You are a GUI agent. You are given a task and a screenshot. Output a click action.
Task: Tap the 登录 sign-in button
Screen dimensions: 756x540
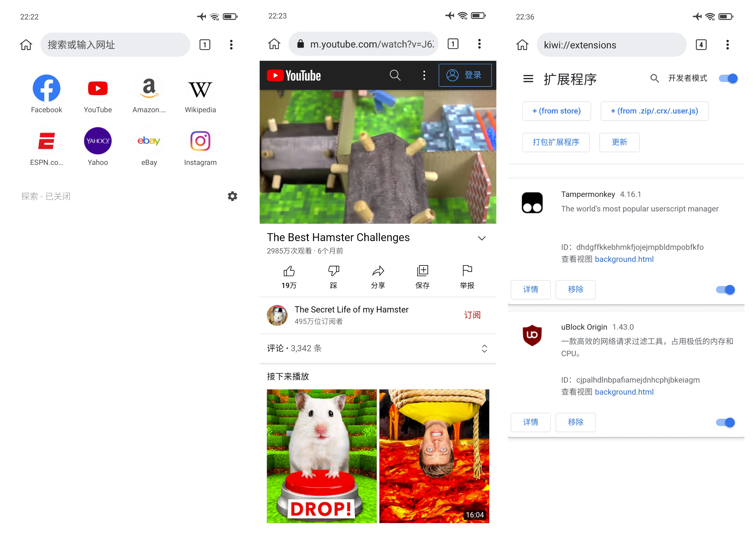(465, 75)
